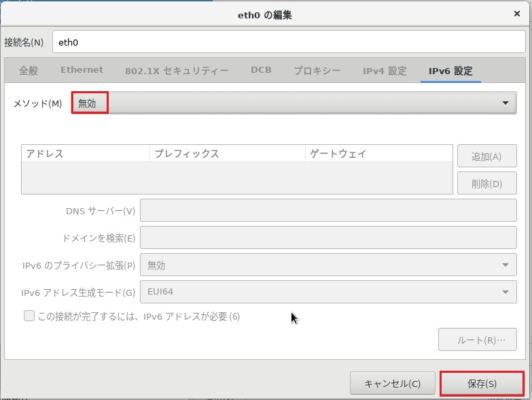Go to the DCB tab
Viewport: 532px width, 400px height.
tap(261, 70)
